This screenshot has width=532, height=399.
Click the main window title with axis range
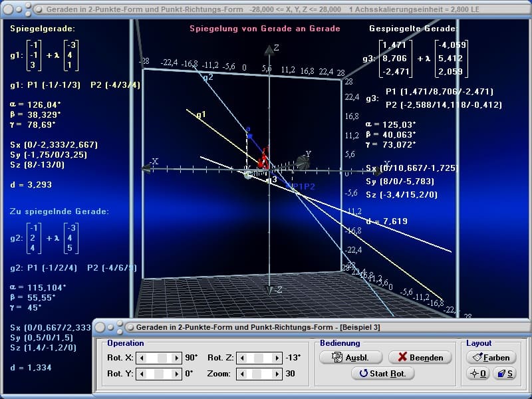click(x=263, y=9)
